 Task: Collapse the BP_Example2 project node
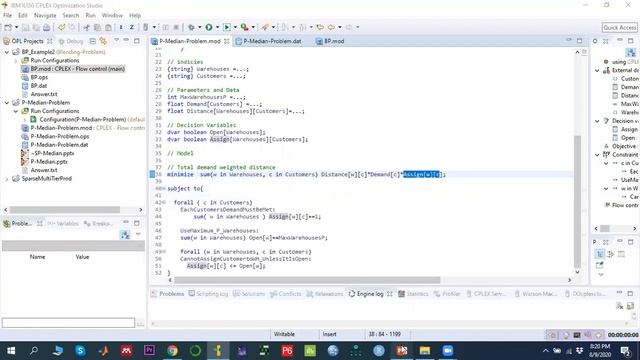point(7,52)
